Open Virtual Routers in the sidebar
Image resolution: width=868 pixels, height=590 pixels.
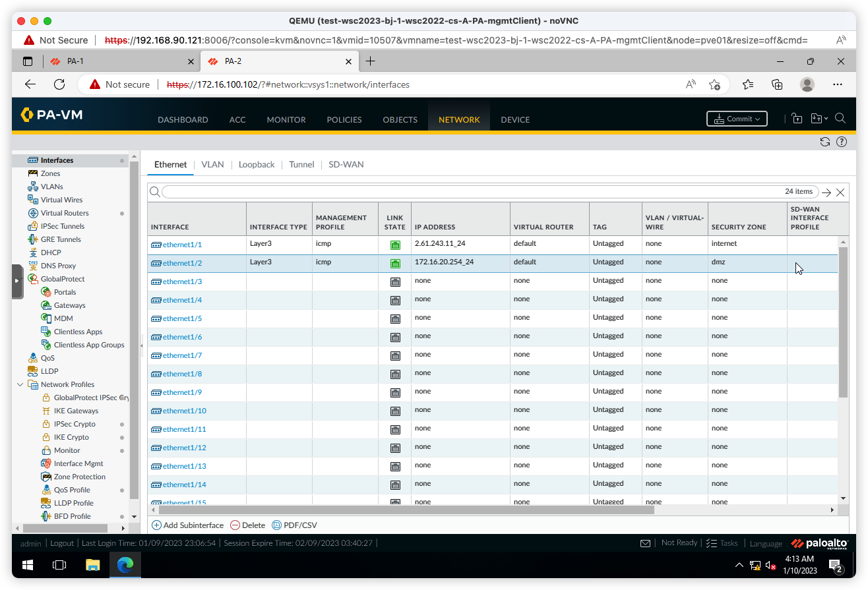pyautogui.click(x=59, y=213)
